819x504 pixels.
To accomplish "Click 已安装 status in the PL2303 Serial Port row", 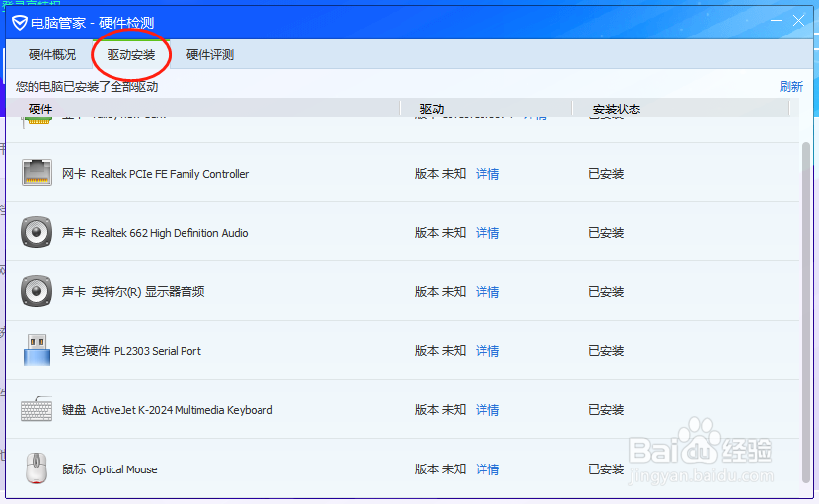I will 606,351.
